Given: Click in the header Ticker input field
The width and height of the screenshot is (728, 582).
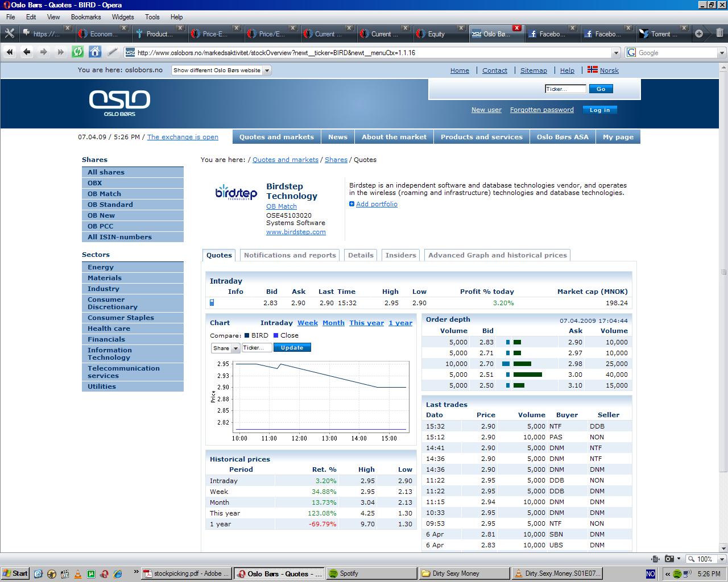Looking at the screenshot, I should [565, 89].
